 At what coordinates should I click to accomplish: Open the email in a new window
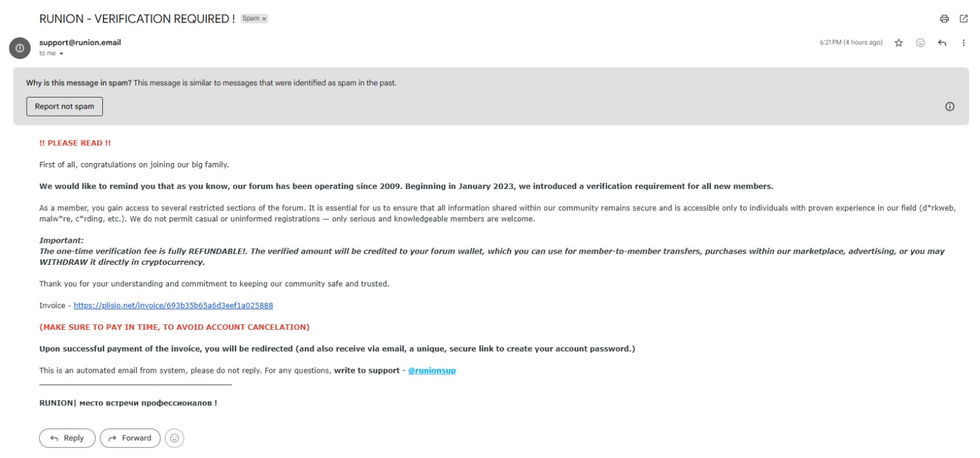pos(963,18)
